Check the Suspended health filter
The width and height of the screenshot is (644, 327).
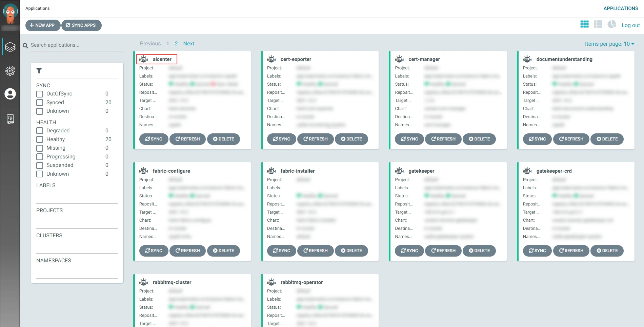(x=40, y=165)
